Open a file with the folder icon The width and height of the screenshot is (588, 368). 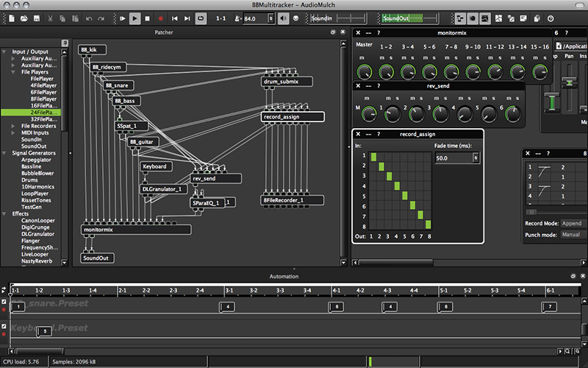[x=24, y=18]
